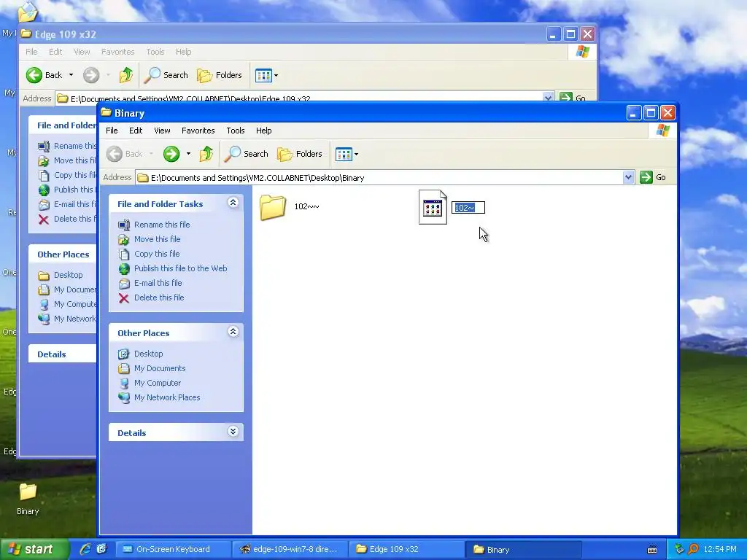Open Search in Edge 109 x32 window toolbar

[166, 75]
